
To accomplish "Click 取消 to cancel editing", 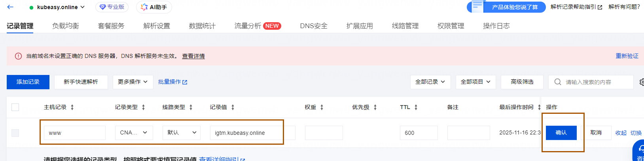I will pos(596,133).
